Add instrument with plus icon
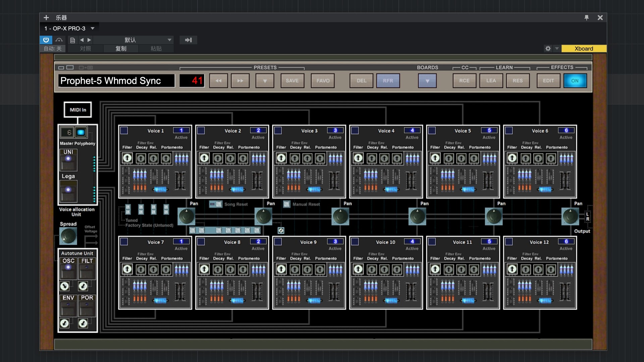 pos(46,17)
